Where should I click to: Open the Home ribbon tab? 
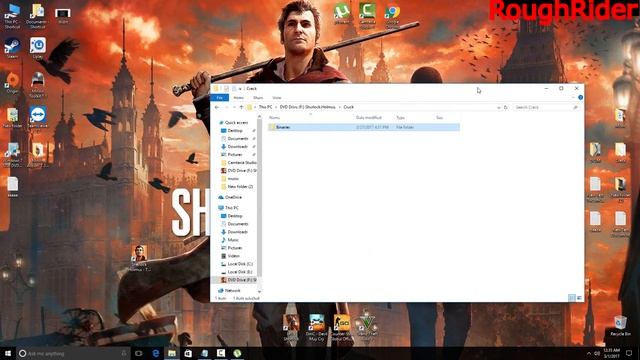click(238, 98)
